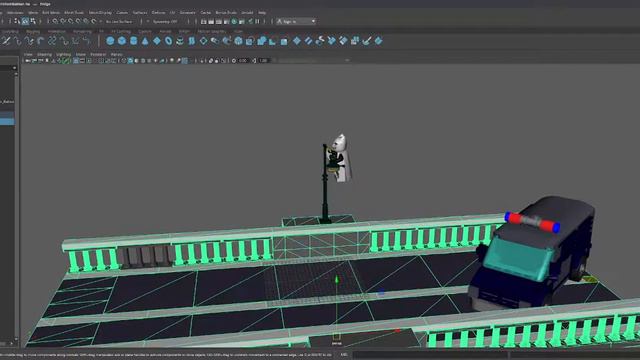This screenshot has height=360, width=640.
Task: Create a polygon sphere from the shelf
Action: tap(110, 41)
